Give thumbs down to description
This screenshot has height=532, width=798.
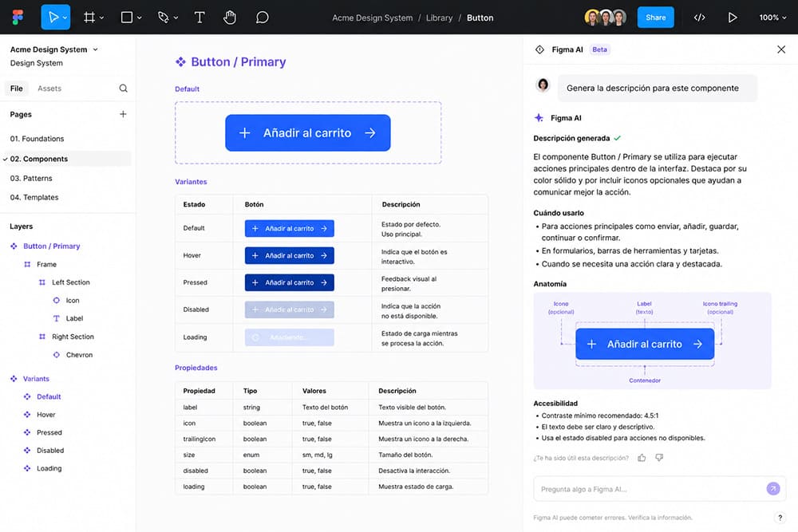pyautogui.click(x=659, y=458)
